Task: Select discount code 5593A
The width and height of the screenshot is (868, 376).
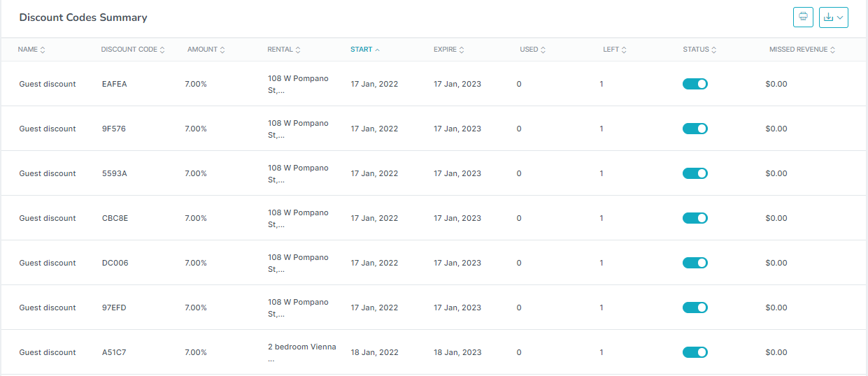Action: (115, 173)
